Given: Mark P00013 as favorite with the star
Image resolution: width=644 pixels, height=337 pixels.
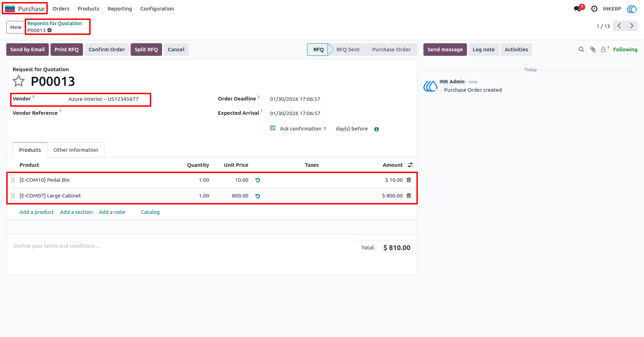Looking at the screenshot, I should tap(18, 81).
